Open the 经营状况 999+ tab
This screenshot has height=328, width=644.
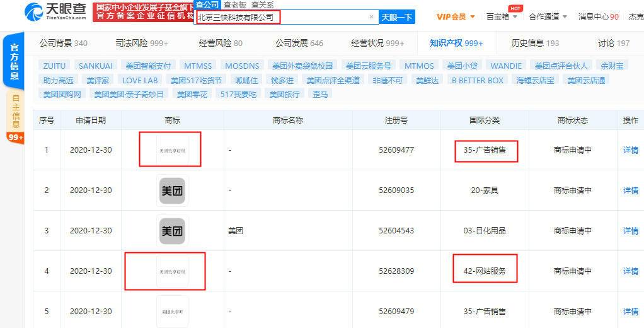(377, 43)
